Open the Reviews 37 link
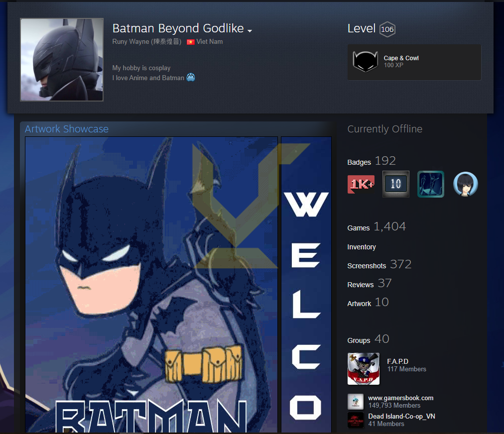504x434 pixels. point(369,284)
